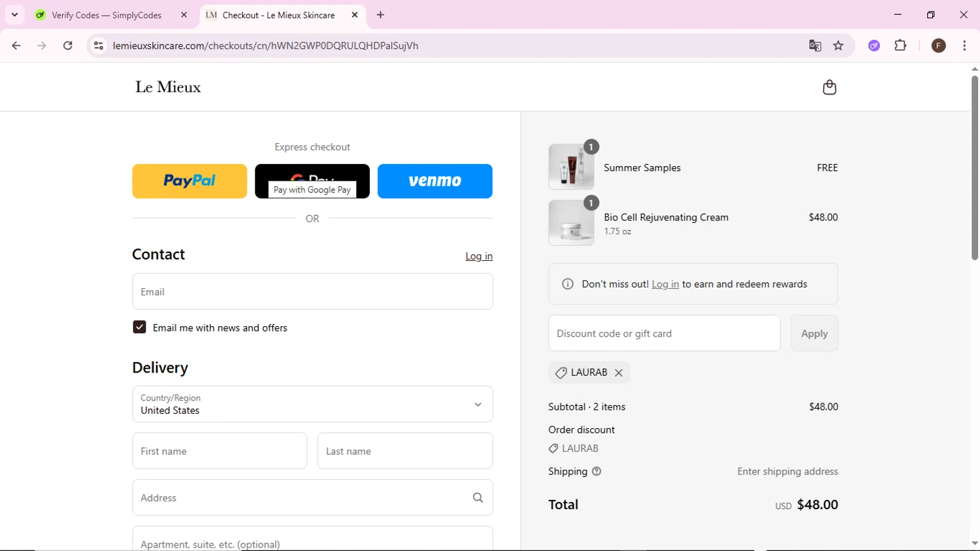980x551 pixels.
Task: Focus the Email input field
Action: tap(312, 292)
